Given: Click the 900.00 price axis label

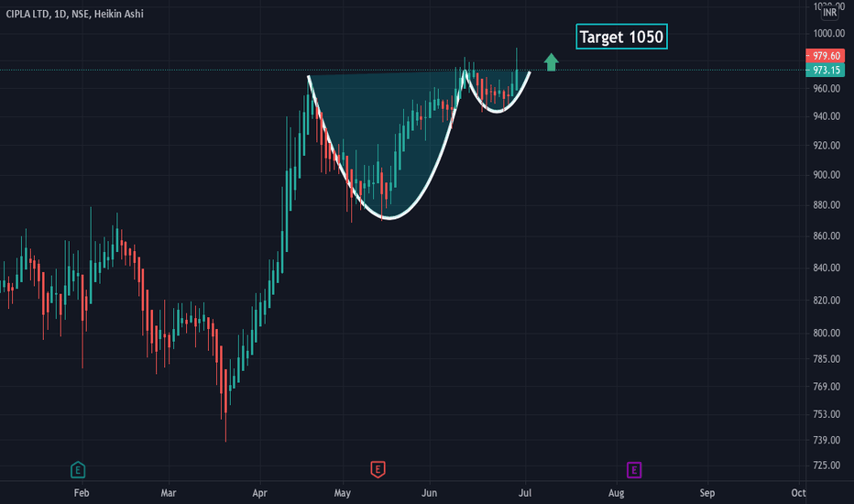Looking at the screenshot, I should tap(827, 175).
